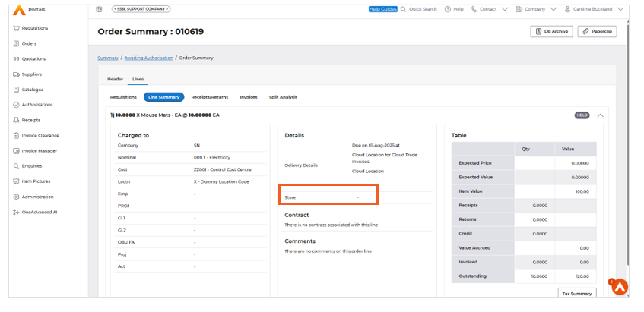Image resolution: width=644 pixels, height=312 pixels.
Task: Click the Company SN value
Action: point(197,146)
